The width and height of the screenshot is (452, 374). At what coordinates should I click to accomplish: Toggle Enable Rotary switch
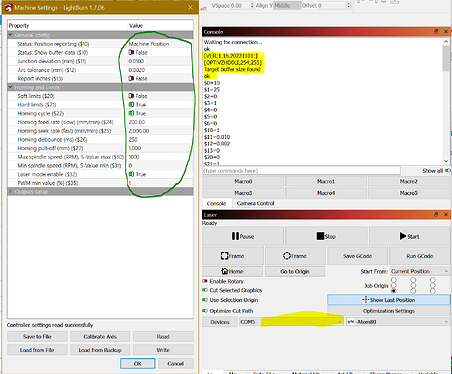click(205, 281)
